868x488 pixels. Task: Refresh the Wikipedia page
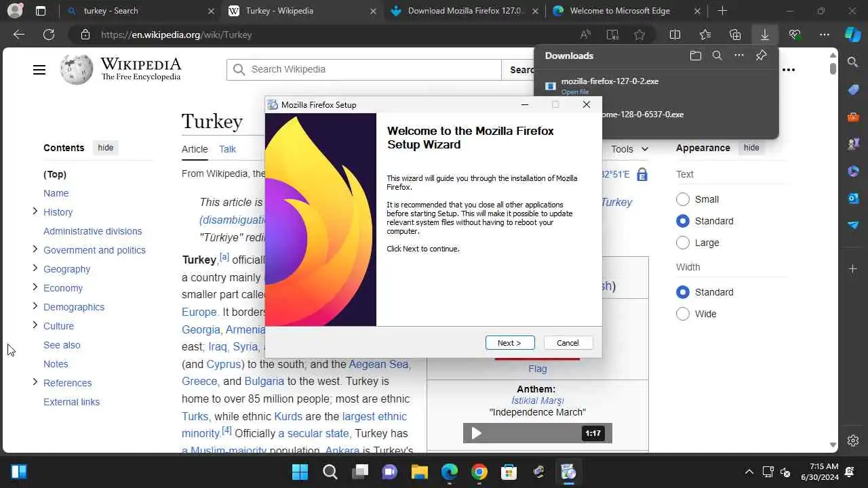point(49,35)
